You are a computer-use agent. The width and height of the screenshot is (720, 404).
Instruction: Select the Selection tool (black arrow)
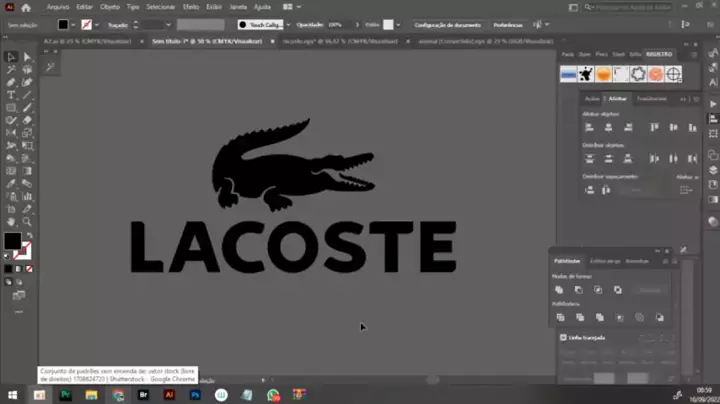(11, 57)
